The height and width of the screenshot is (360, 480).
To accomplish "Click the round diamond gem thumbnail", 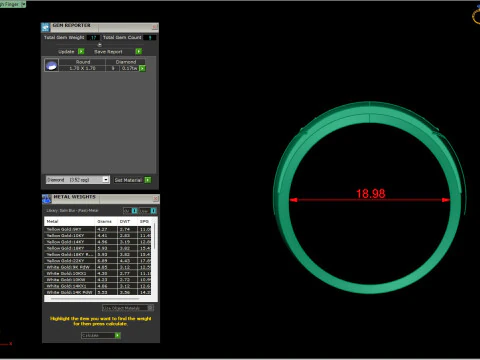I will point(51,65).
